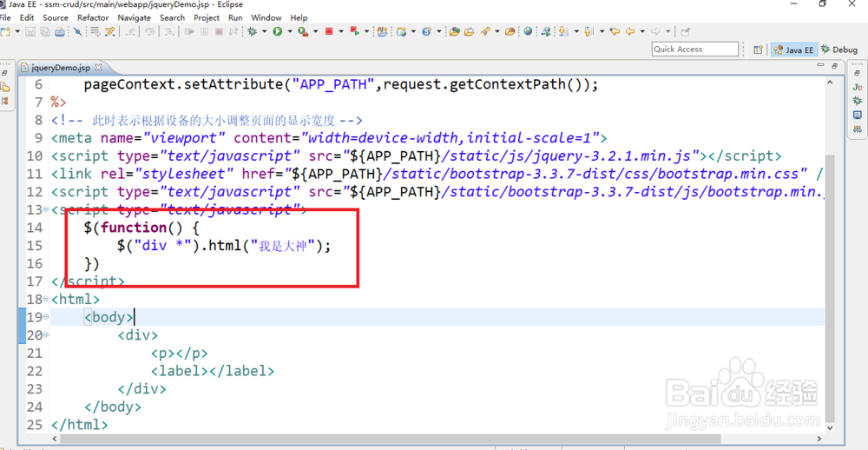
Task: Select the jqueryDemo.jsp editor tab
Action: [x=61, y=68]
